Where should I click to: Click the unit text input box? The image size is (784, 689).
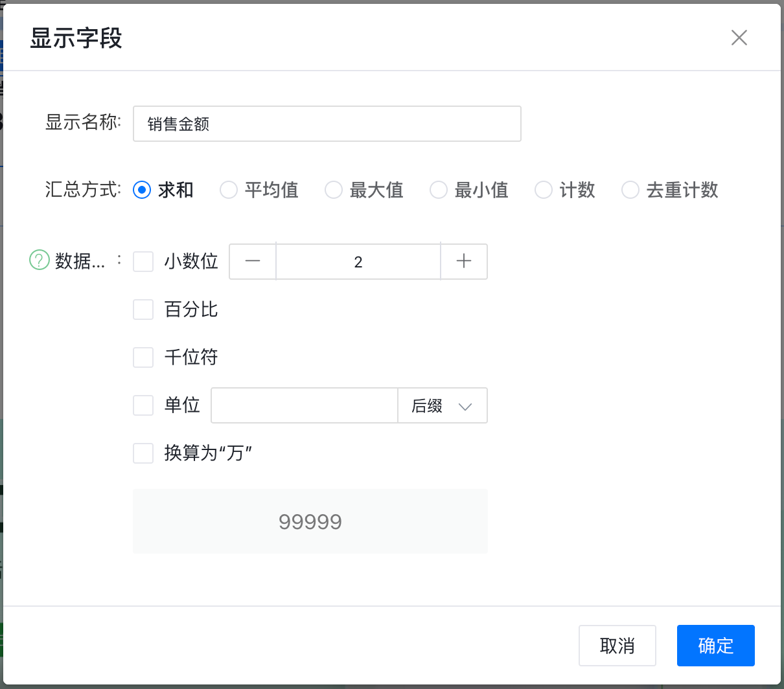point(305,405)
